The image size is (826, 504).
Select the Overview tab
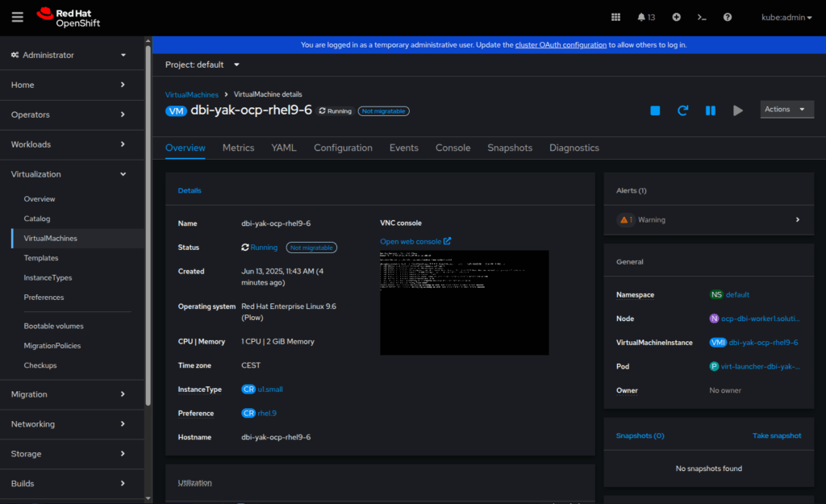click(x=186, y=148)
